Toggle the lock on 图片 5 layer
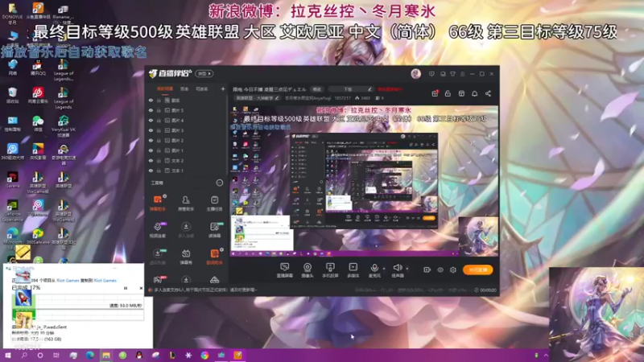This screenshot has width=644, height=362. (x=159, y=110)
